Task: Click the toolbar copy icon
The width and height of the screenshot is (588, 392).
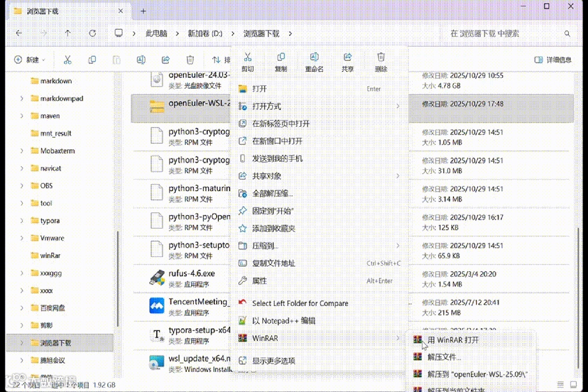Action: tap(92, 60)
